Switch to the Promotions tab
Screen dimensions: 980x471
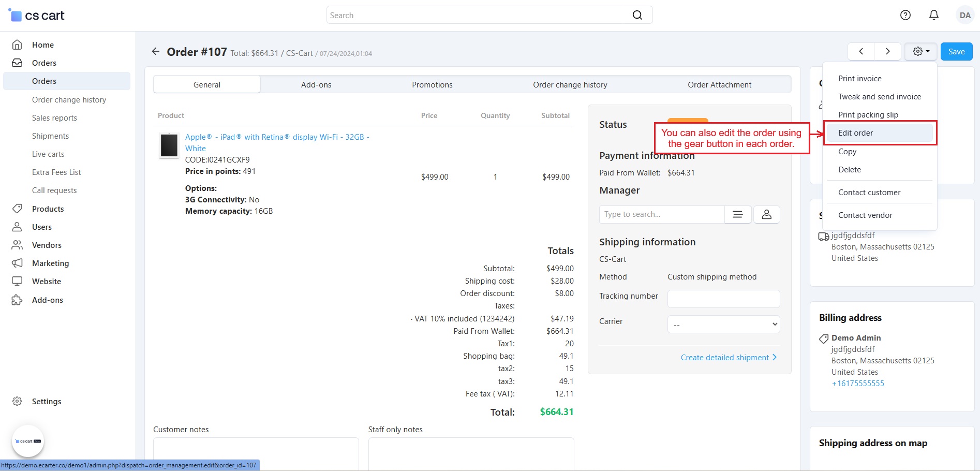coord(432,85)
